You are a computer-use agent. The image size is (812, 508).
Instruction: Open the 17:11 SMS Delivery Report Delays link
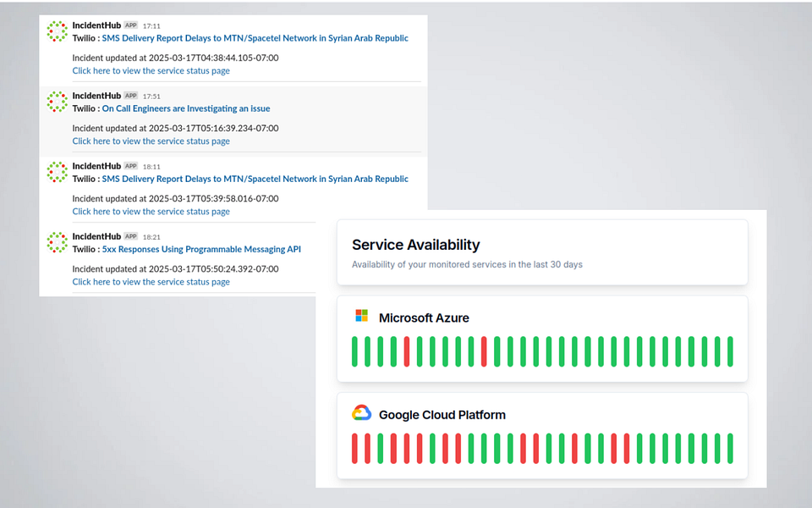point(255,38)
